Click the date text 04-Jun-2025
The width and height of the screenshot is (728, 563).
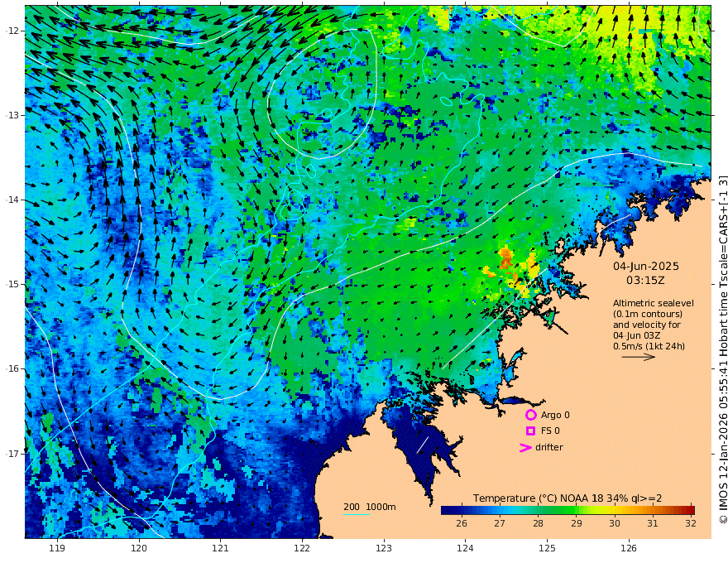click(x=646, y=266)
